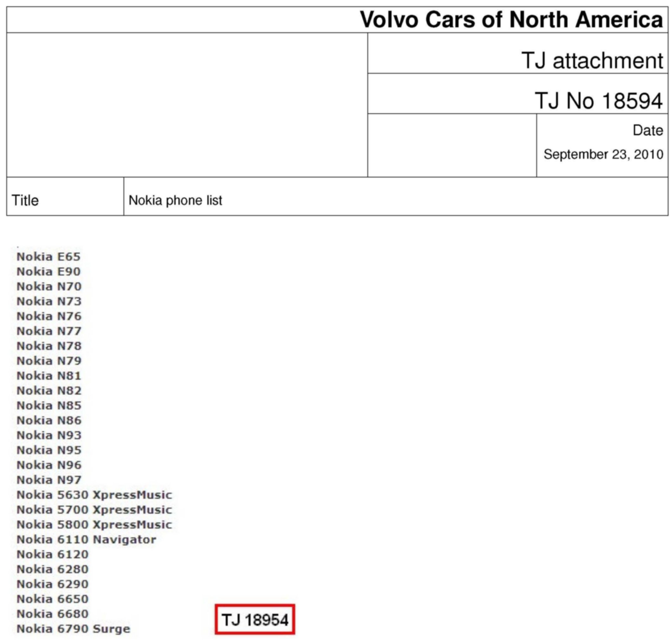Select the 'Nokia E90' list entry

click(x=49, y=271)
